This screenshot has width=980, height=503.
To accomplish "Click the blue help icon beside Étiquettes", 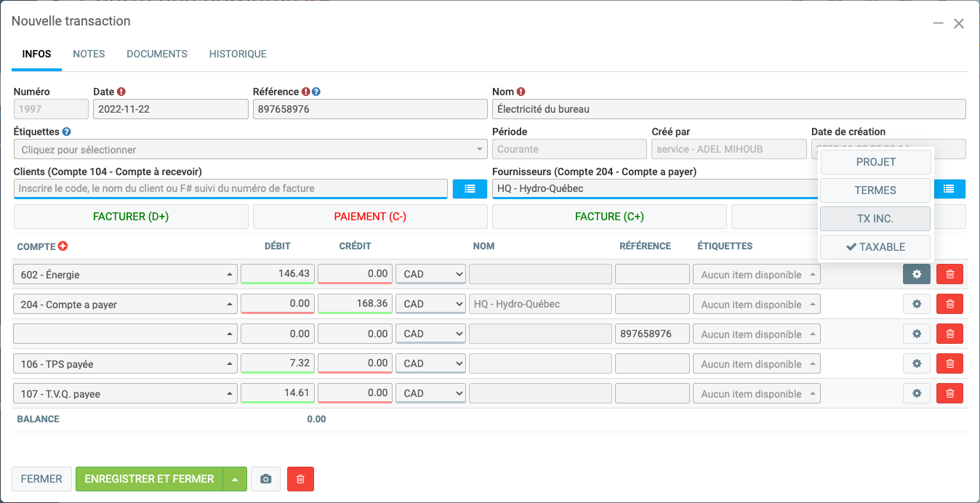I will tap(67, 132).
